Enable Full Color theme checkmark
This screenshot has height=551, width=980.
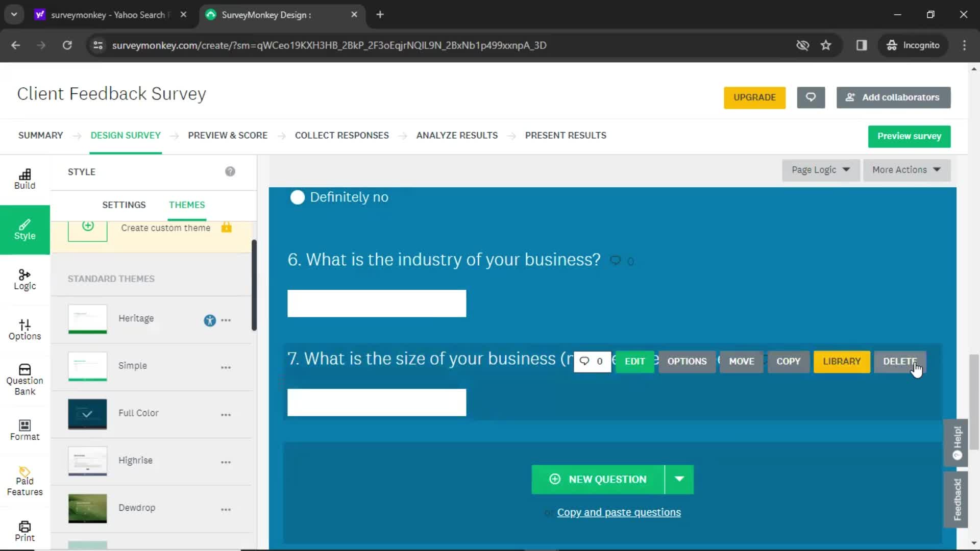coord(87,412)
